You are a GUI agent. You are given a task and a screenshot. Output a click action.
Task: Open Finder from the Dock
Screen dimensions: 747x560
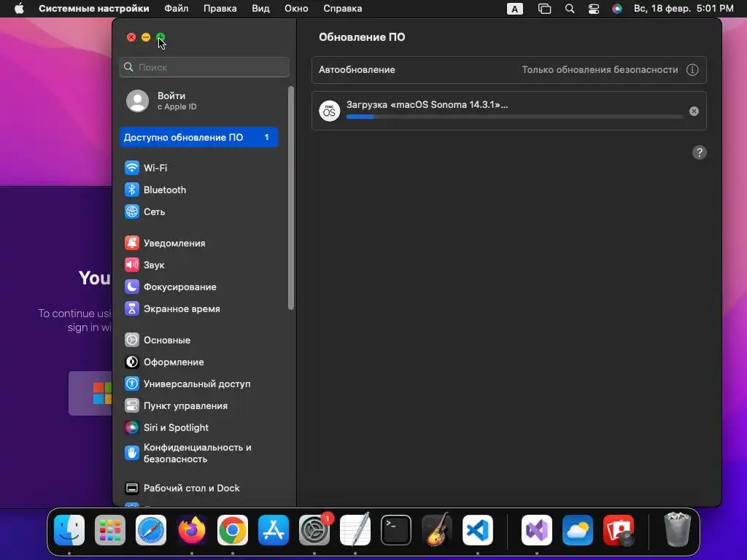pyautogui.click(x=69, y=529)
